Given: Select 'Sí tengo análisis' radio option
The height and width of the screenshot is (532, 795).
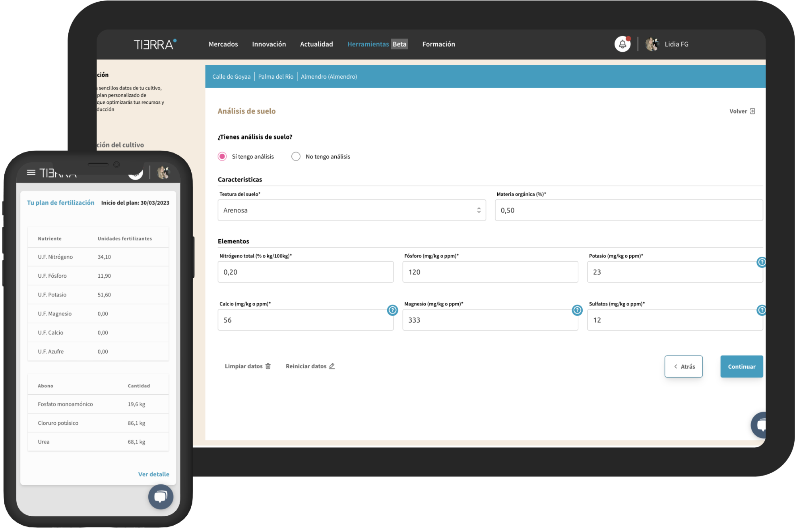Looking at the screenshot, I should 222,157.
